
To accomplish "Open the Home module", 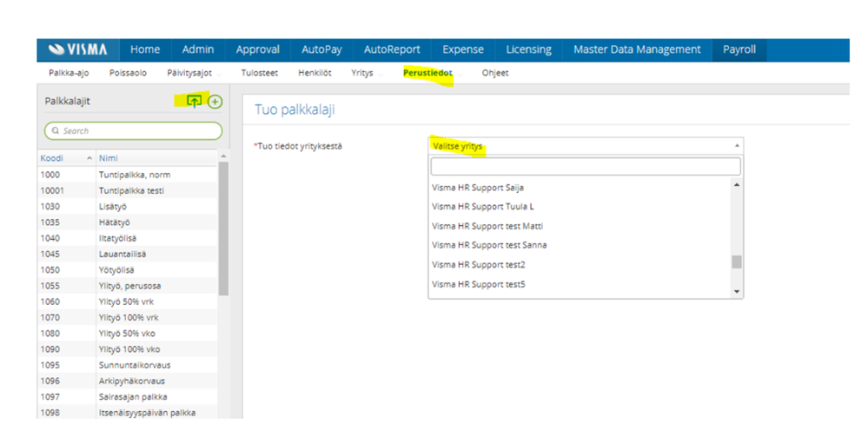I will [x=145, y=50].
